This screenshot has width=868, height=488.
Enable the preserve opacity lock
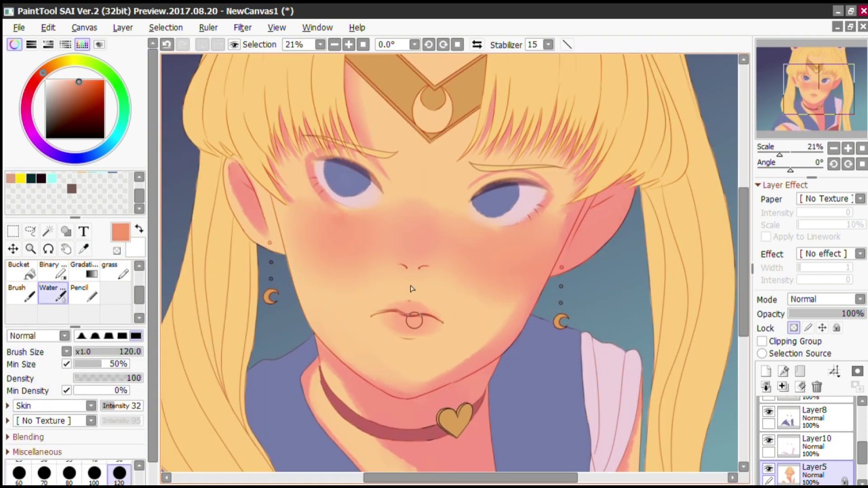793,328
